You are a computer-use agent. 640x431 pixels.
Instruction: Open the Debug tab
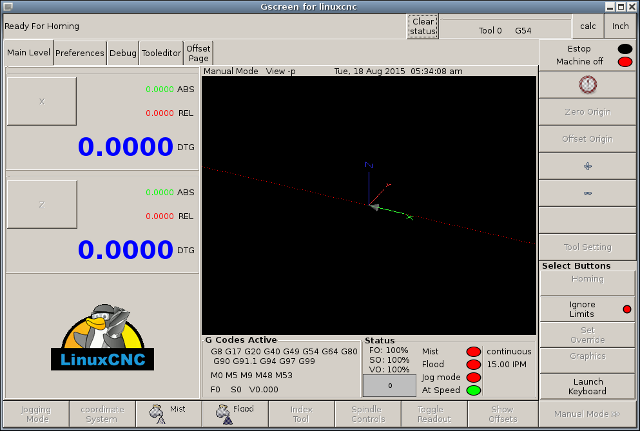click(122, 53)
